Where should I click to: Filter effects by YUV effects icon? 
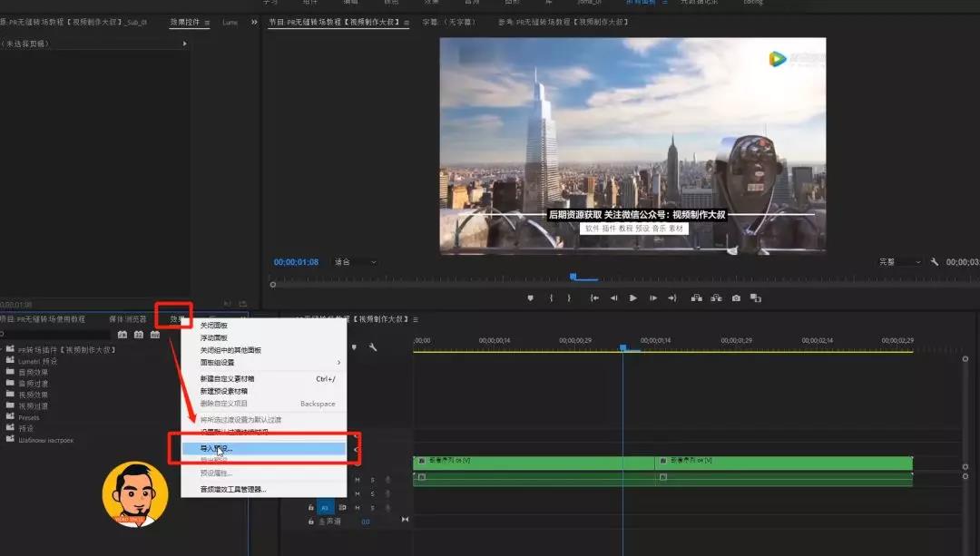pos(155,335)
